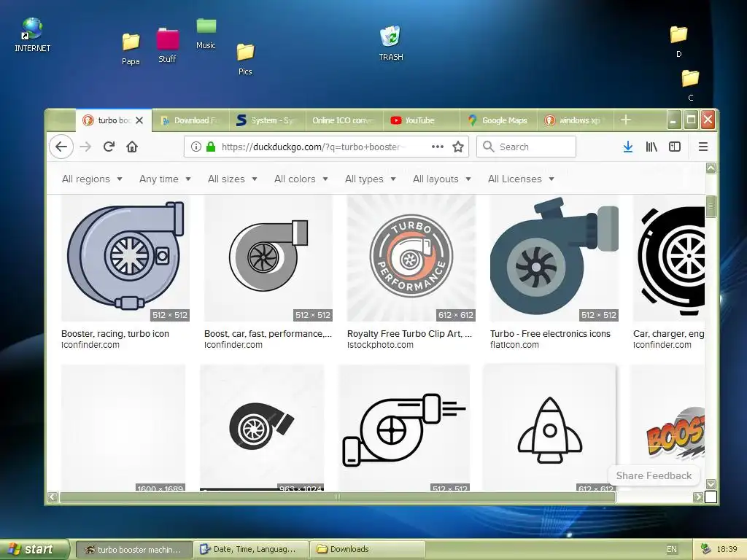Open Royalty Free Turbo Clip Art link
747x560 pixels.
[x=410, y=334]
